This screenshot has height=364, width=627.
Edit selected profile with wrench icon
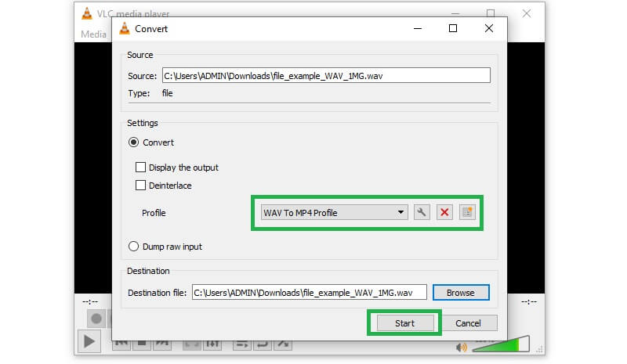coord(422,213)
